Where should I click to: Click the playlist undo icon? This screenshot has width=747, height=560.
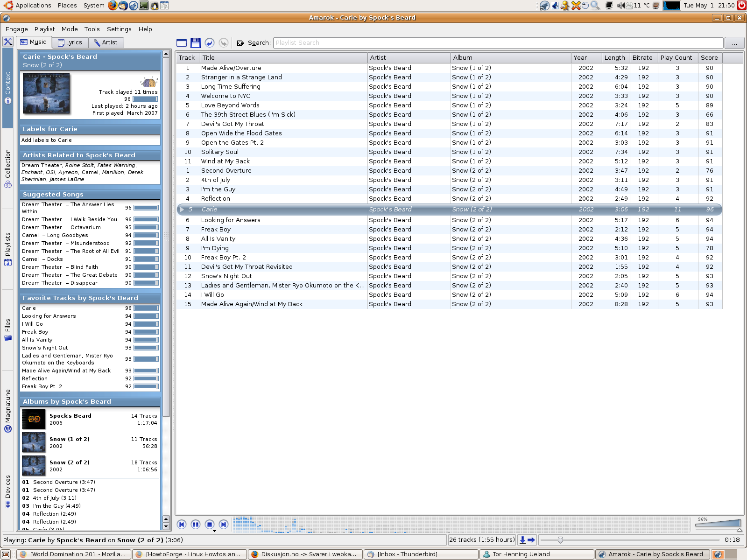coord(210,43)
